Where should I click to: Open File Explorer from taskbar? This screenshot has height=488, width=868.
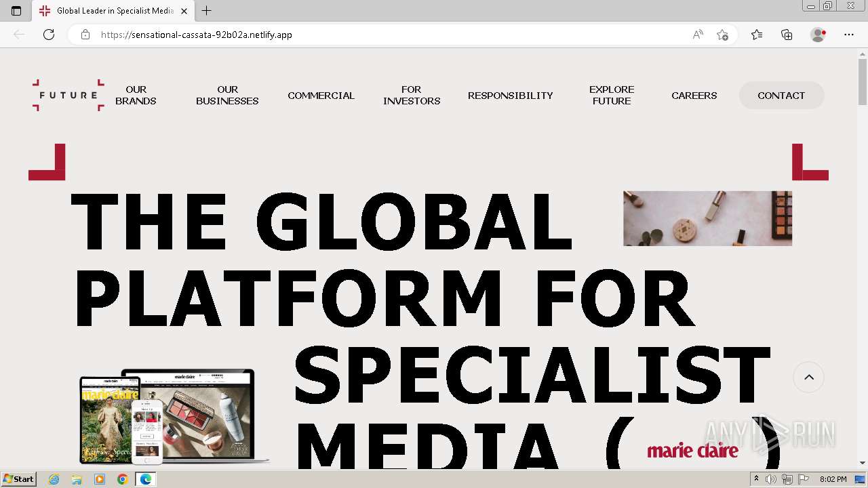pyautogui.click(x=77, y=479)
